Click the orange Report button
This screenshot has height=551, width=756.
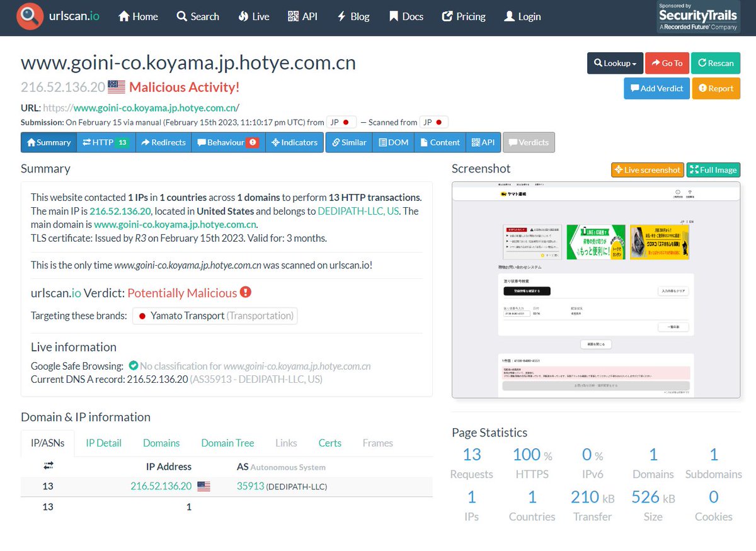click(x=716, y=88)
